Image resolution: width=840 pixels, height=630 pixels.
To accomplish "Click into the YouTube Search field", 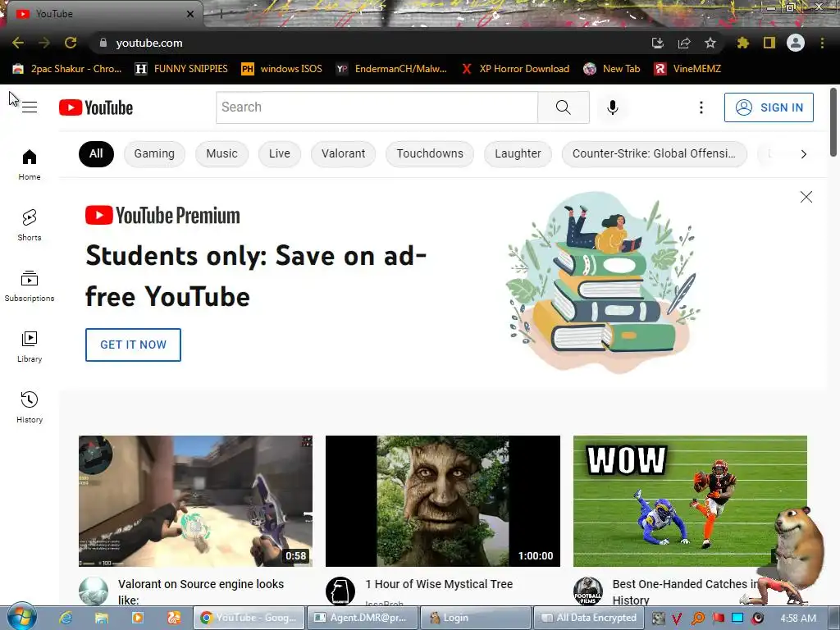I will (377, 107).
